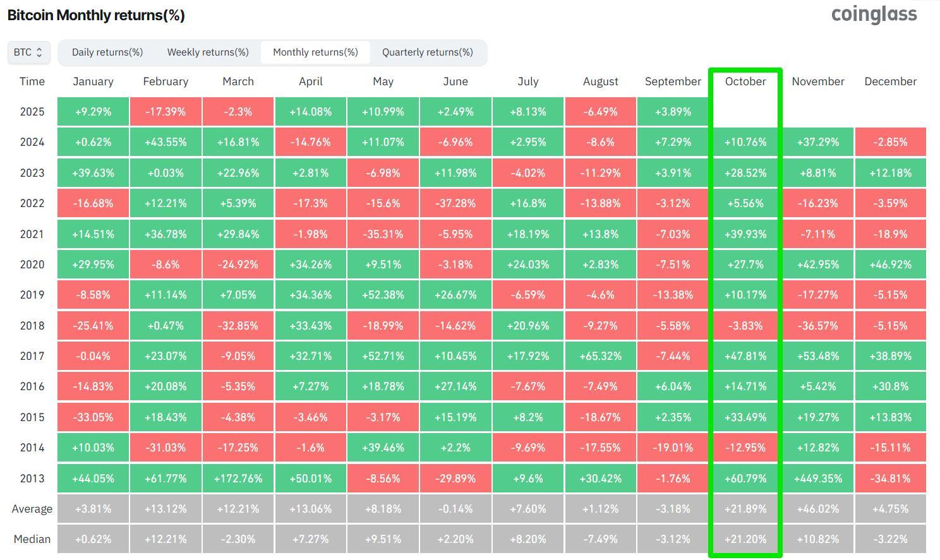The image size is (940, 560).
Task: Click the Bitcoin Monthly returns(%) title
Action: click(x=96, y=15)
